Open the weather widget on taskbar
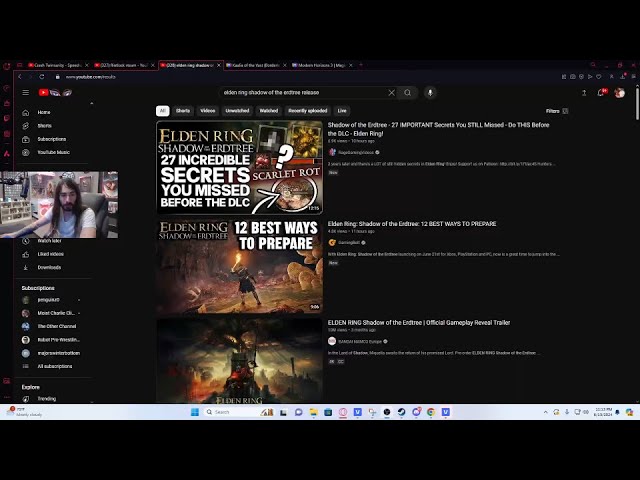Viewport: 640px width, 480px height. (x=24, y=412)
